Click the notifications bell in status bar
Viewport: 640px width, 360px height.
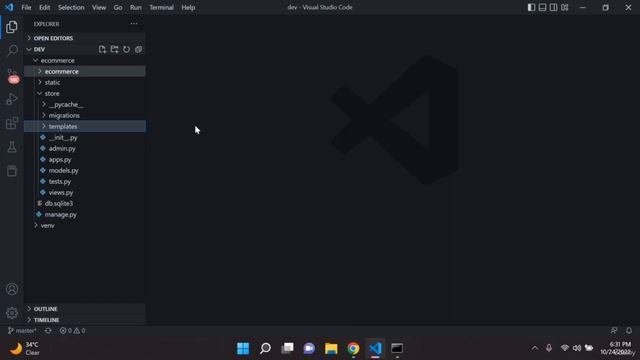pyautogui.click(x=629, y=331)
